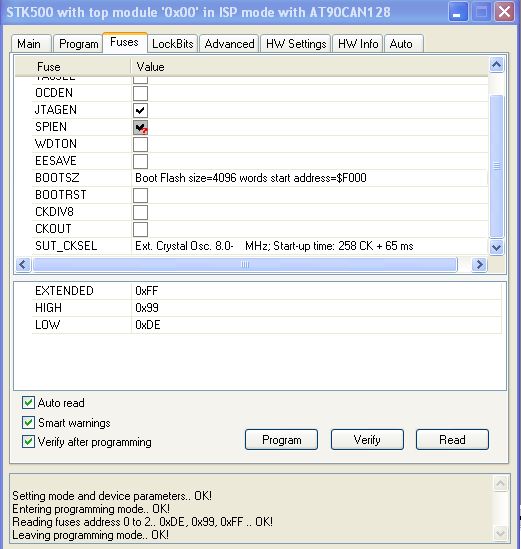
Task: Toggle the SPIEN fuse checkbox
Action: (140, 127)
